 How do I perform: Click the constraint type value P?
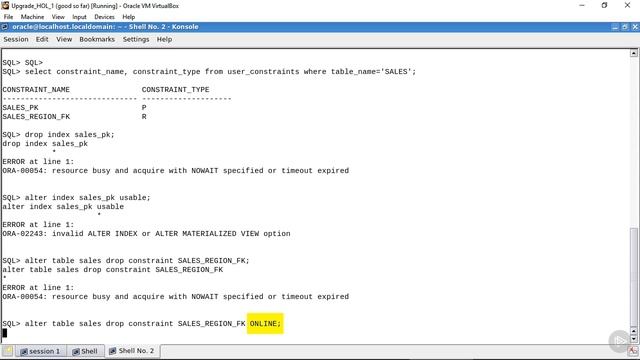[144, 108]
